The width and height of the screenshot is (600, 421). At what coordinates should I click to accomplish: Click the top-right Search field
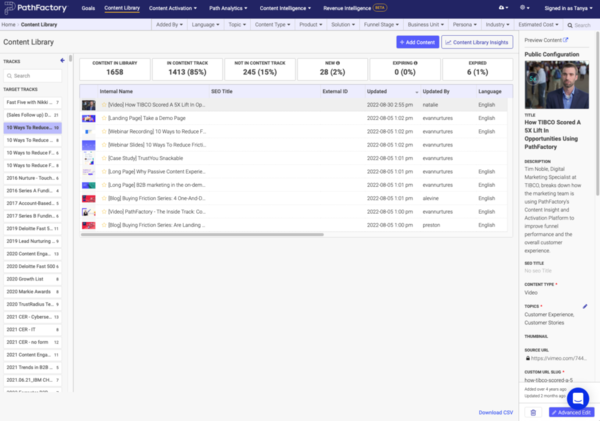click(x=581, y=25)
